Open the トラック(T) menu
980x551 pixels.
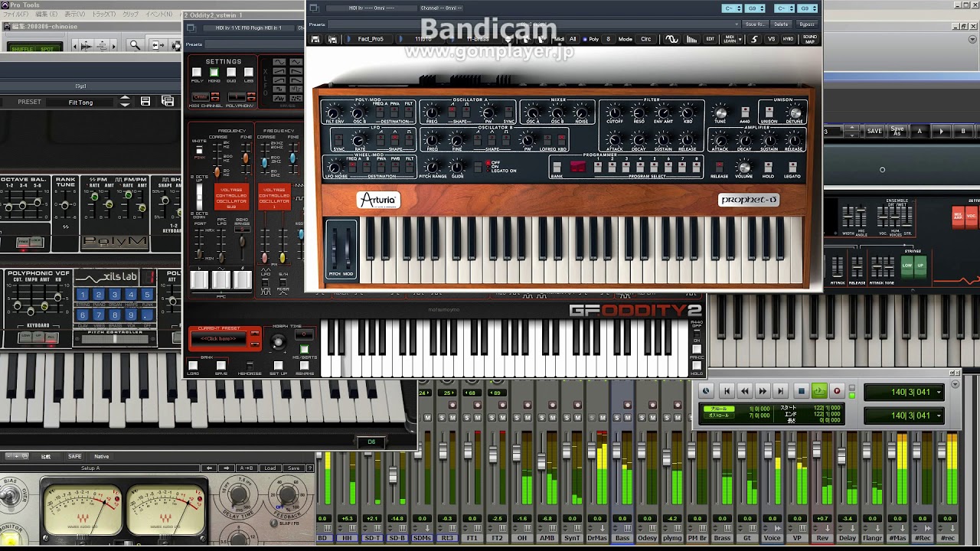tap(103, 15)
